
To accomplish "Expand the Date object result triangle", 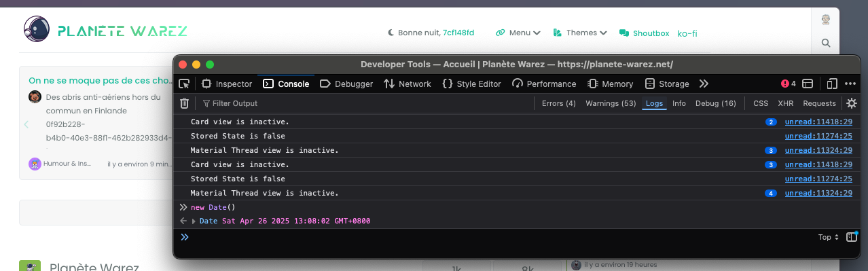I will pyautogui.click(x=194, y=221).
